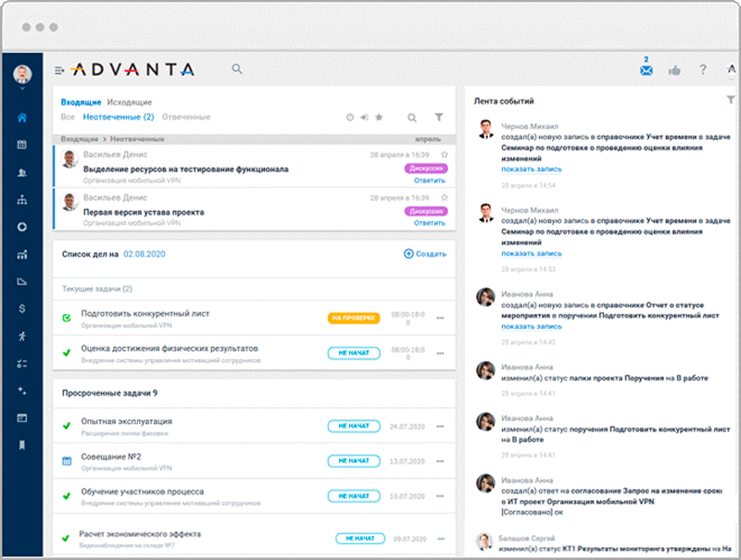Open the bookmark icon in sidebar
741x560 pixels.
[22, 445]
